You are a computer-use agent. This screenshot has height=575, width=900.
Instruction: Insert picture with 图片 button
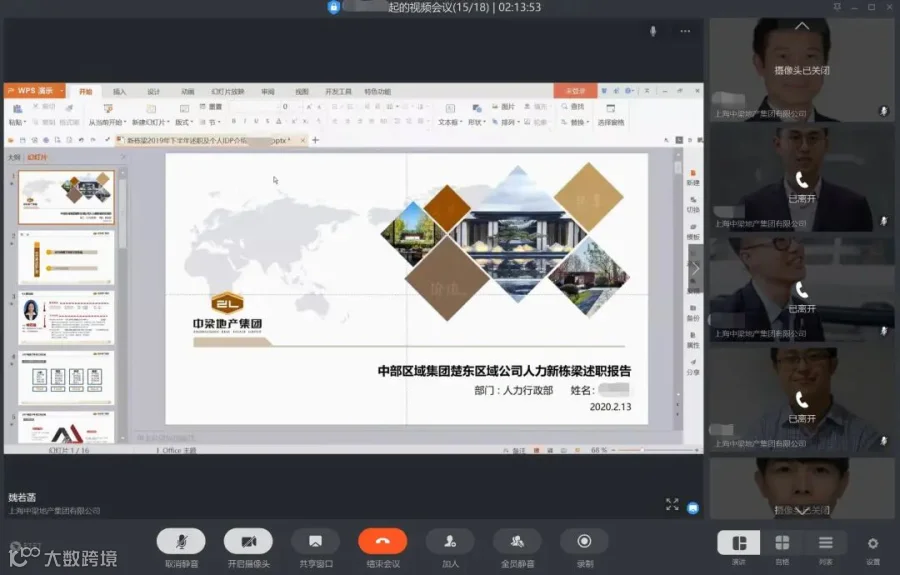(x=503, y=107)
